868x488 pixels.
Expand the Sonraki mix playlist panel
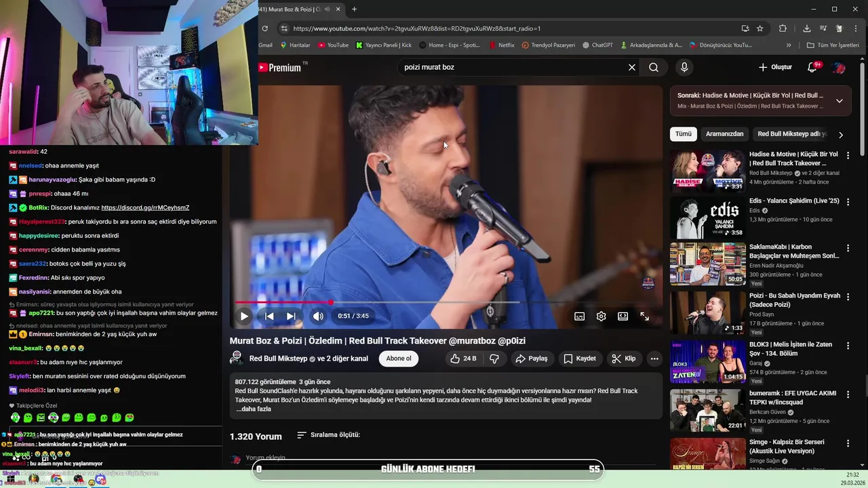click(x=839, y=101)
